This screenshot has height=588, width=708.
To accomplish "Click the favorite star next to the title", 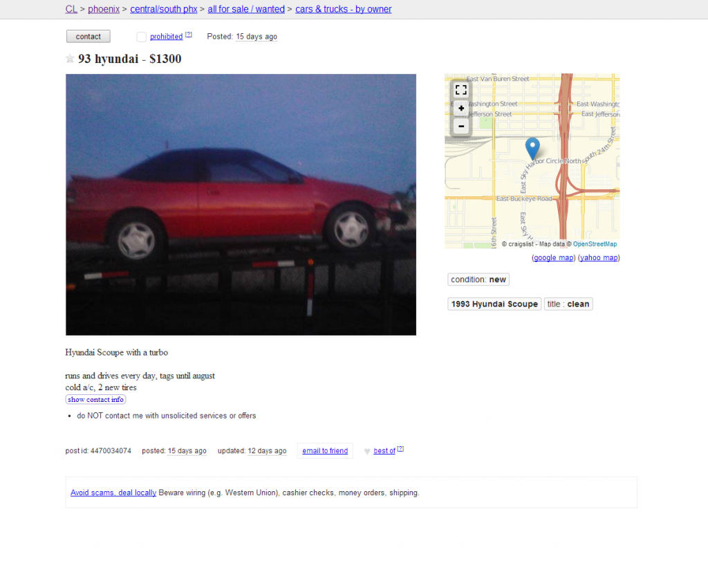I will pyautogui.click(x=70, y=58).
